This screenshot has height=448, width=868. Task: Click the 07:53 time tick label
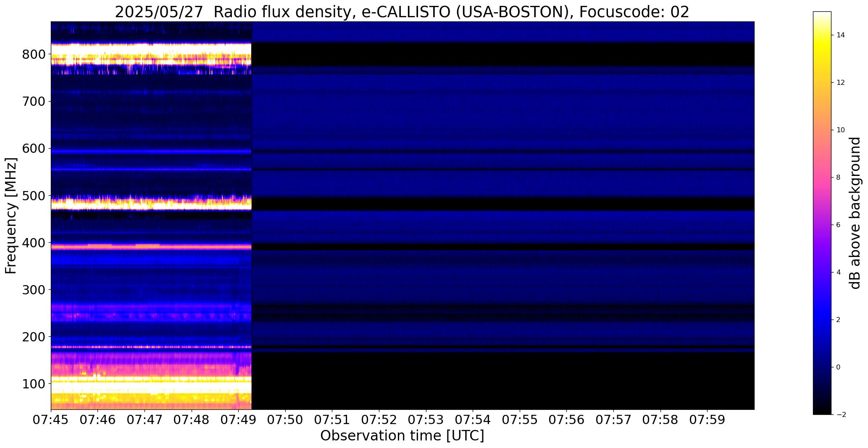pyautogui.click(x=426, y=420)
